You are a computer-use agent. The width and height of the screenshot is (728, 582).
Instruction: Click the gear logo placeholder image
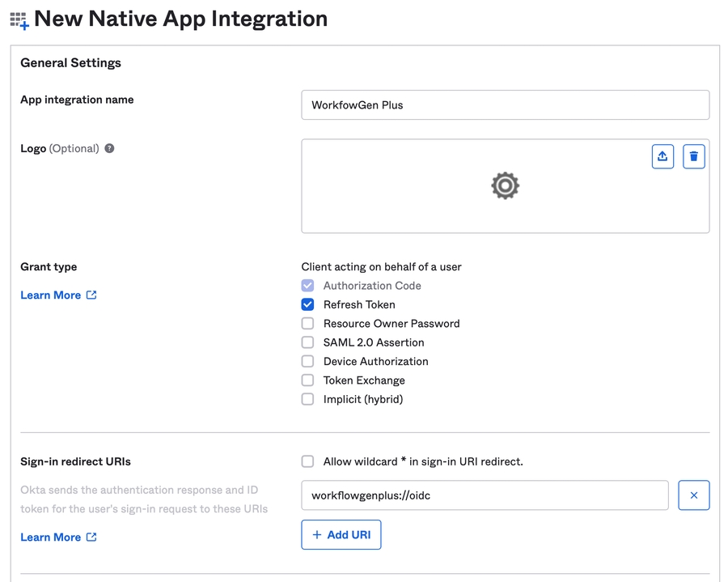pyautogui.click(x=505, y=185)
